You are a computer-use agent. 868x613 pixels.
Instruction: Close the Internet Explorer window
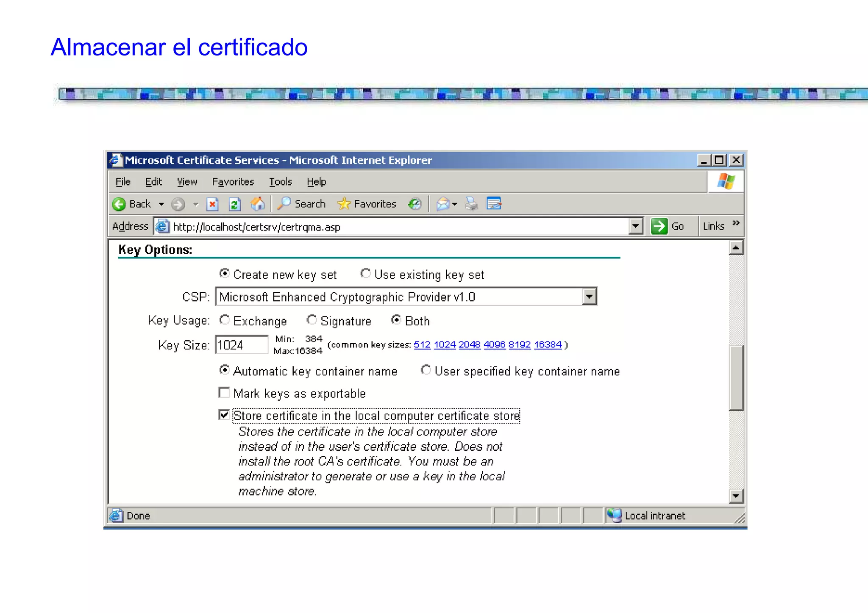(737, 160)
